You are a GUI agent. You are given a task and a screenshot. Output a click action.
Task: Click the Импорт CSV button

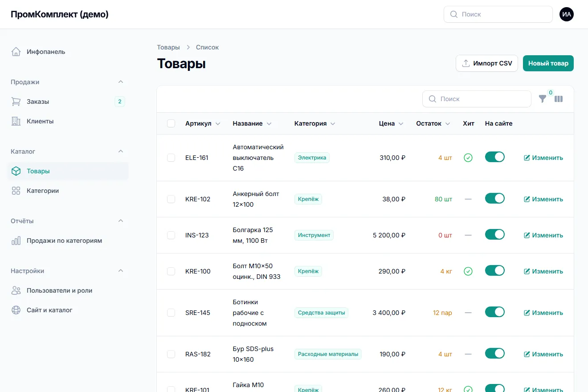487,63
